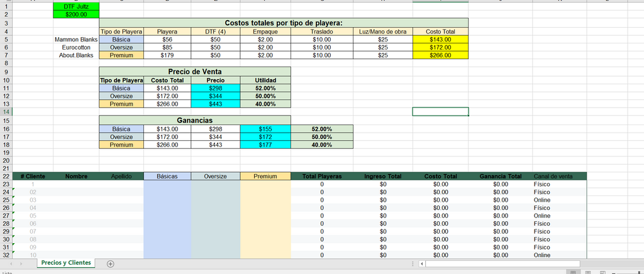This screenshot has height=274, width=644.
Task: Click the 'Apellido' table header
Action: tap(121, 177)
